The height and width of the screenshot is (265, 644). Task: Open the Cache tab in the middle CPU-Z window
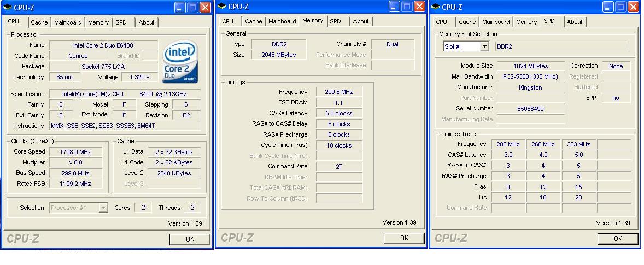[254, 21]
